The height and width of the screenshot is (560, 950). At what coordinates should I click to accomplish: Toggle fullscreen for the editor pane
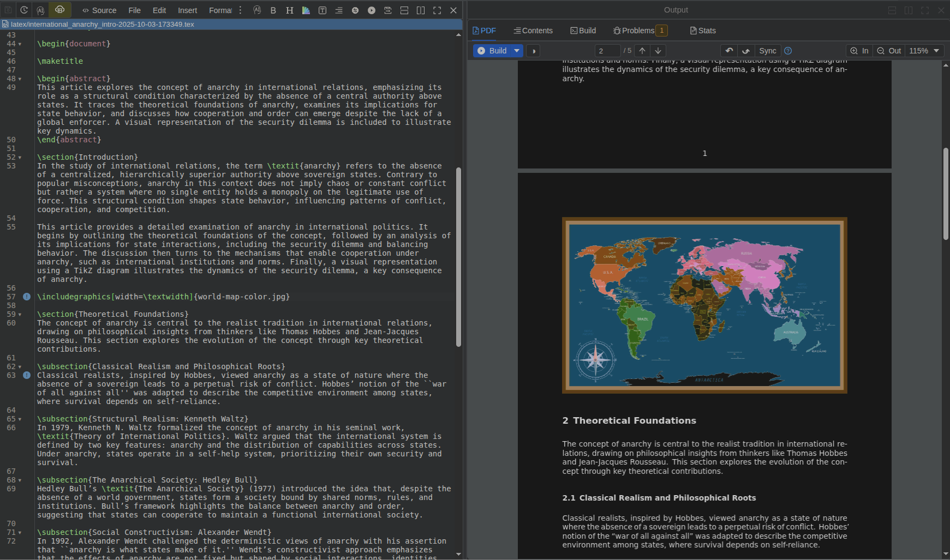(437, 10)
